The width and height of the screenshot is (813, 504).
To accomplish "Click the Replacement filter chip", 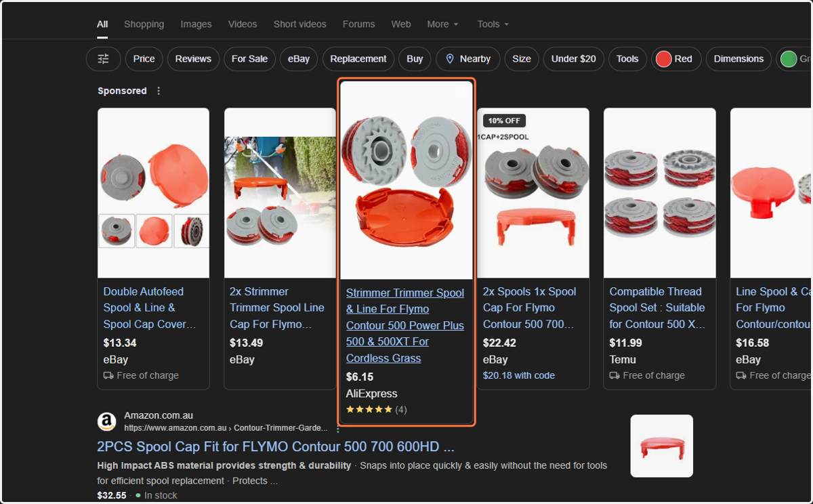I will tap(358, 59).
